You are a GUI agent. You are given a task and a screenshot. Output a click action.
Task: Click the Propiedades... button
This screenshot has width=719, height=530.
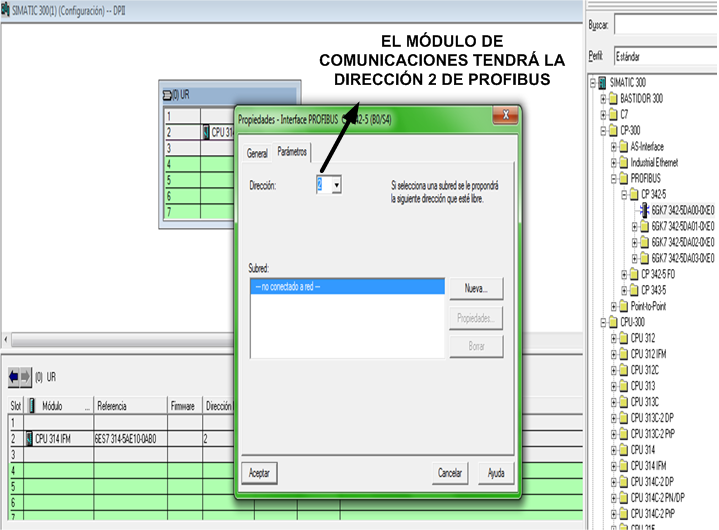[476, 318]
